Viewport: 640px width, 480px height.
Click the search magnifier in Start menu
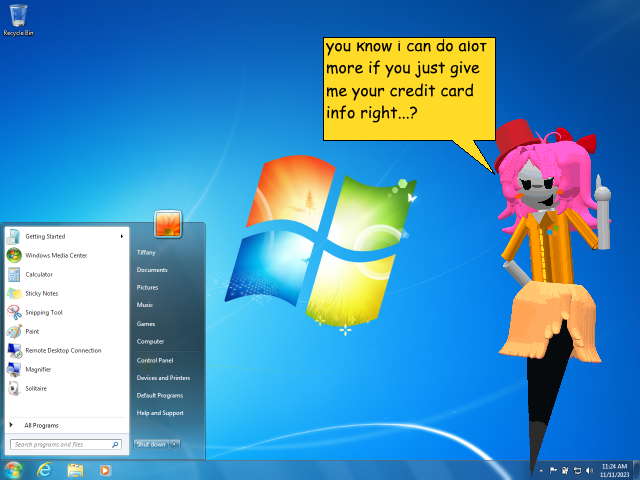[x=115, y=444]
